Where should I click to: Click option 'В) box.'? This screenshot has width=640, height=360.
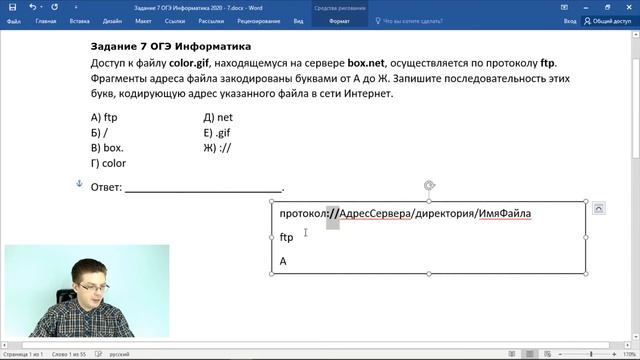pyautogui.click(x=107, y=148)
